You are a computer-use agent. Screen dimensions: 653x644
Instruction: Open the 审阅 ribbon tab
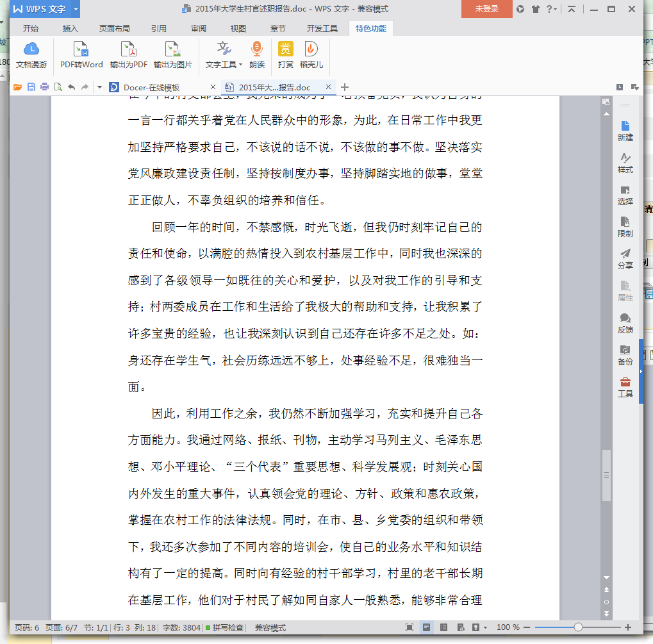(x=199, y=28)
